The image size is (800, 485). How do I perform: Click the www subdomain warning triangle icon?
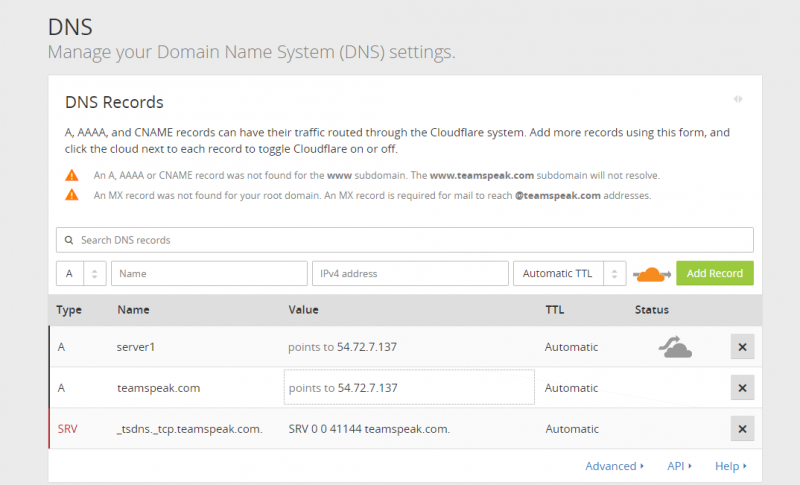tap(72, 175)
